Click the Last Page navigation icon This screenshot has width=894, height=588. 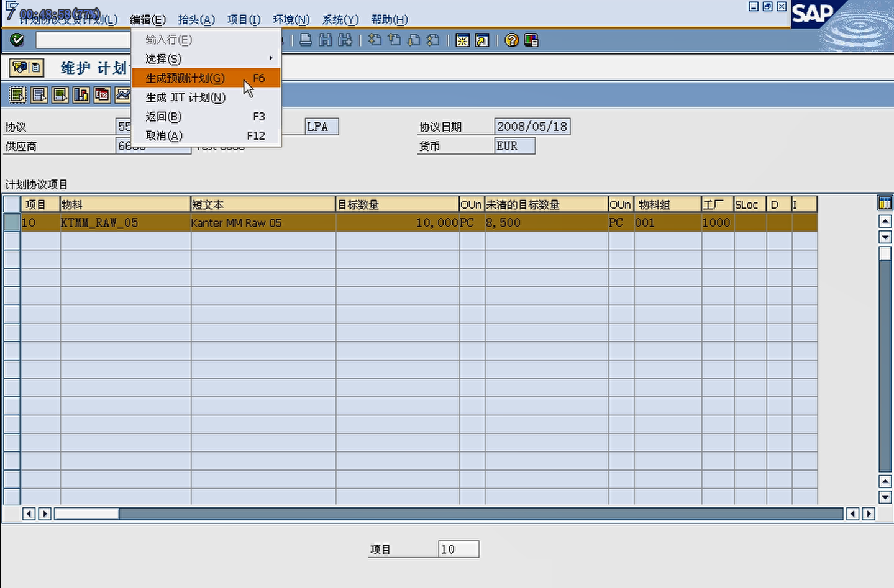point(432,40)
